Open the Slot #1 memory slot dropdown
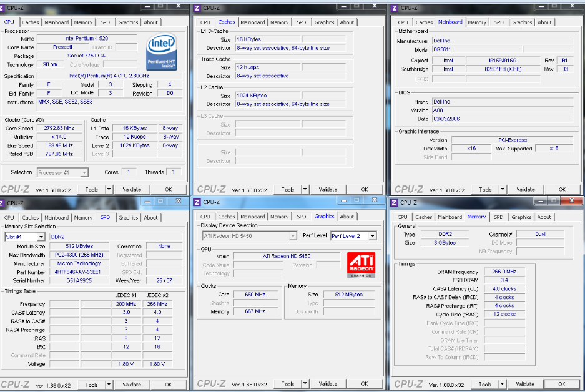 [x=41, y=237]
